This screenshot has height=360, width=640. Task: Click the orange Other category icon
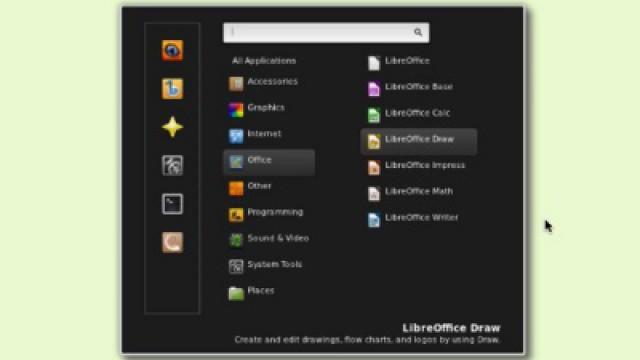click(236, 188)
